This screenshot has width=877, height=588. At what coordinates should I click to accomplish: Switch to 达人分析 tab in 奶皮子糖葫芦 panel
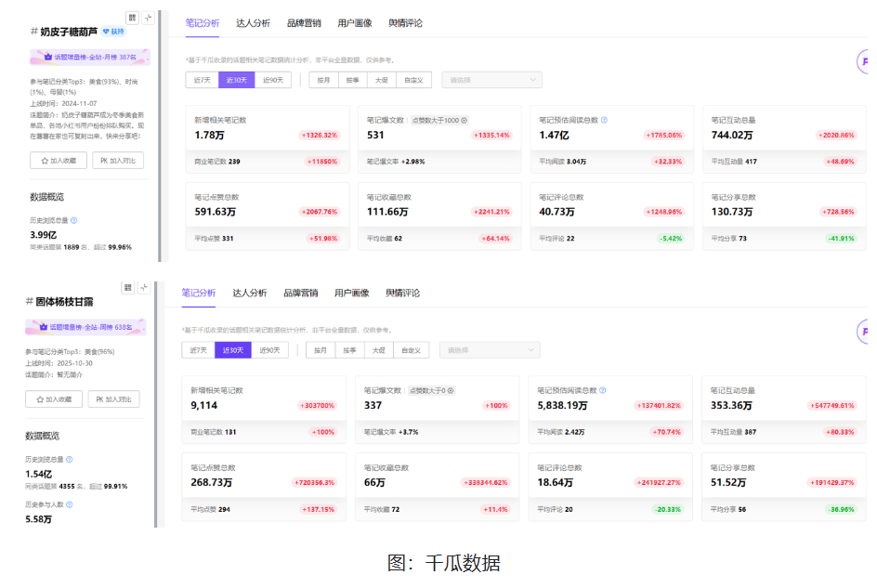pos(253,22)
